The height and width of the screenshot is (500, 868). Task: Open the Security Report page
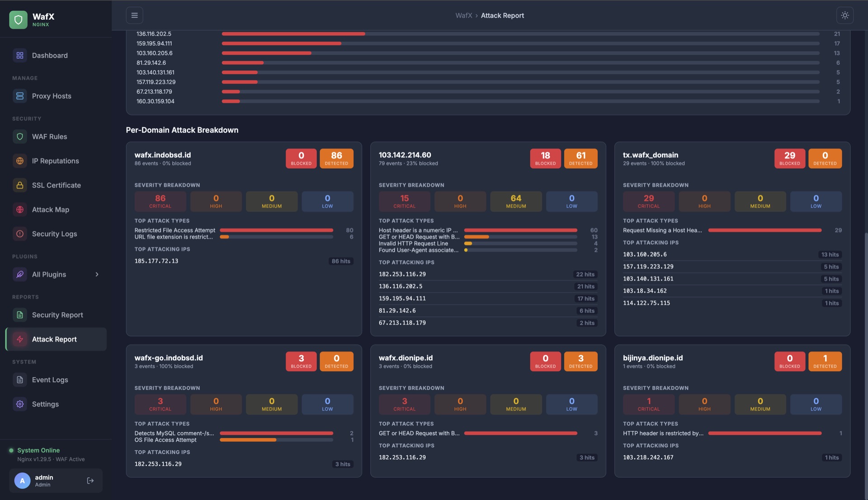pos(57,315)
